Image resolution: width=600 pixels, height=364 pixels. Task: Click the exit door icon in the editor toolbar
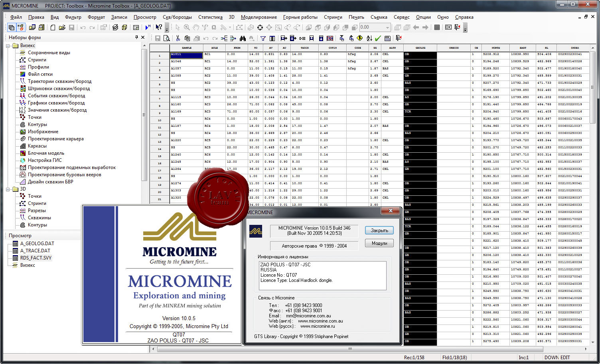coord(398,38)
